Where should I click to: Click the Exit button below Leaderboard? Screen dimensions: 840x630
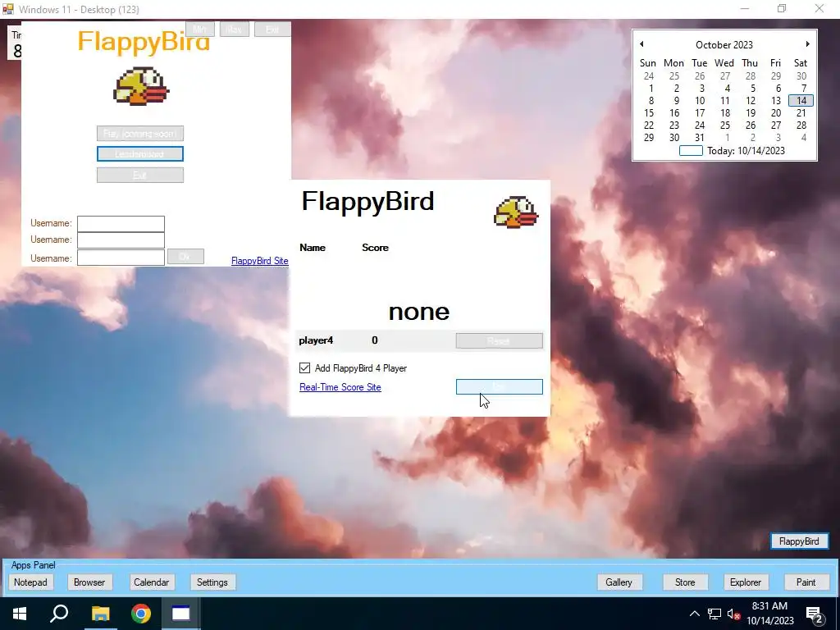140,175
